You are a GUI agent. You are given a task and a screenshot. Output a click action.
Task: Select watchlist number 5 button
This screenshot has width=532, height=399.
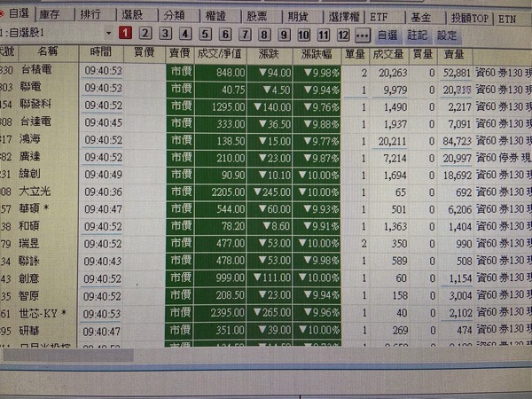pos(205,35)
